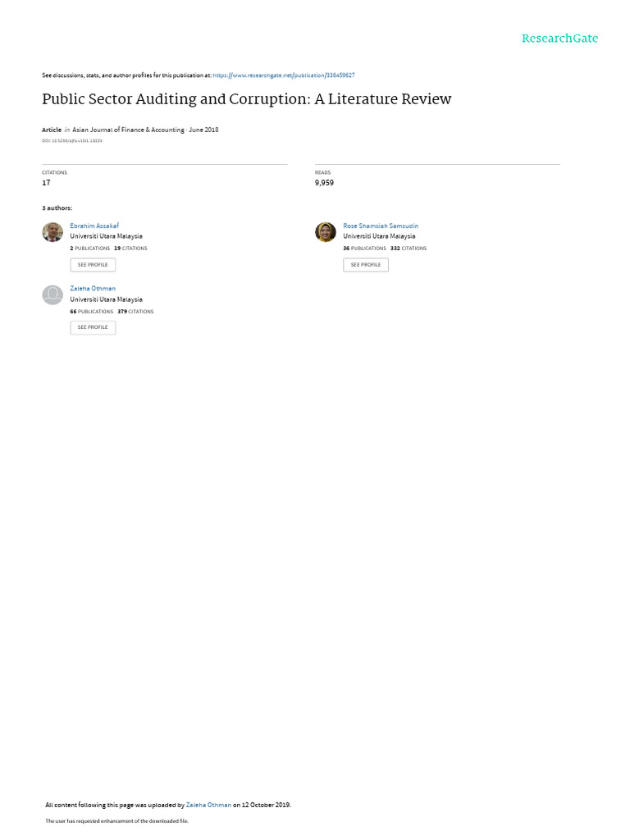Open Rose Shamsiah Samsudin author link

coord(381,226)
